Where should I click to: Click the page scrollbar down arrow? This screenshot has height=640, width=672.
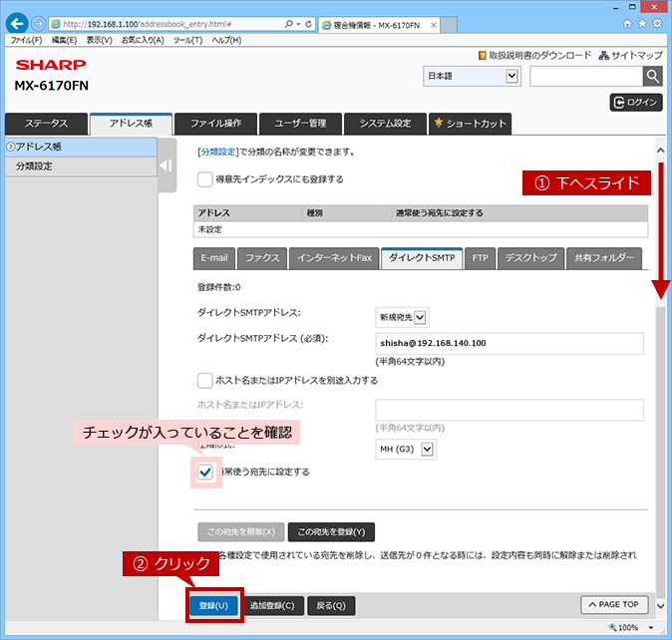tap(660, 606)
